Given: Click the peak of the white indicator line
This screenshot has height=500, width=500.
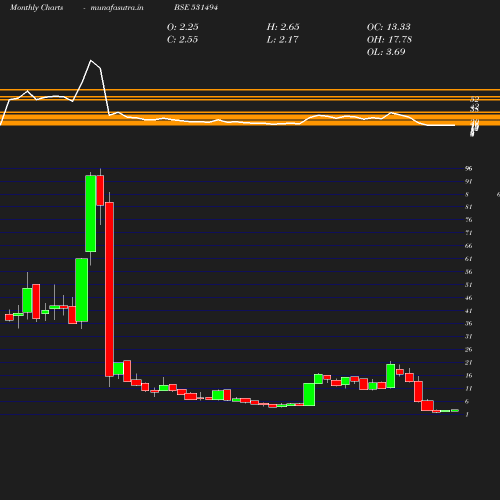Looking at the screenshot, I should click(x=91, y=61).
